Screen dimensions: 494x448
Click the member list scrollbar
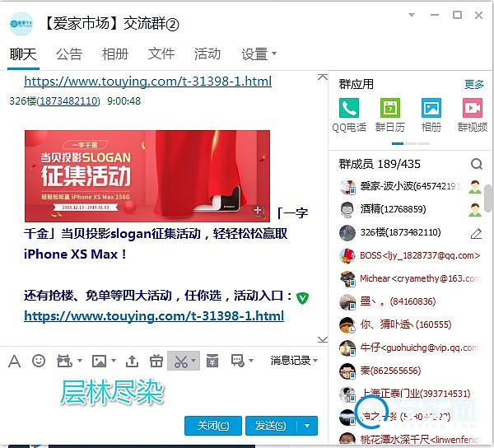(488, 198)
